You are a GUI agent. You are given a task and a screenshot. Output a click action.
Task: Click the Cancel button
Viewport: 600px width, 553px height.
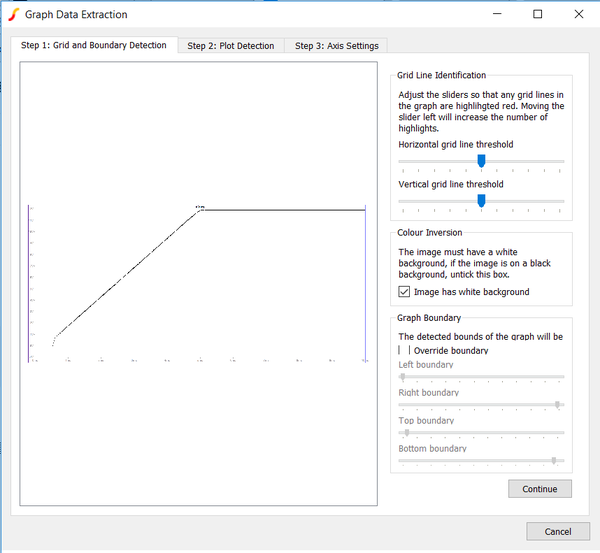pyautogui.click(x=558, y=531)
